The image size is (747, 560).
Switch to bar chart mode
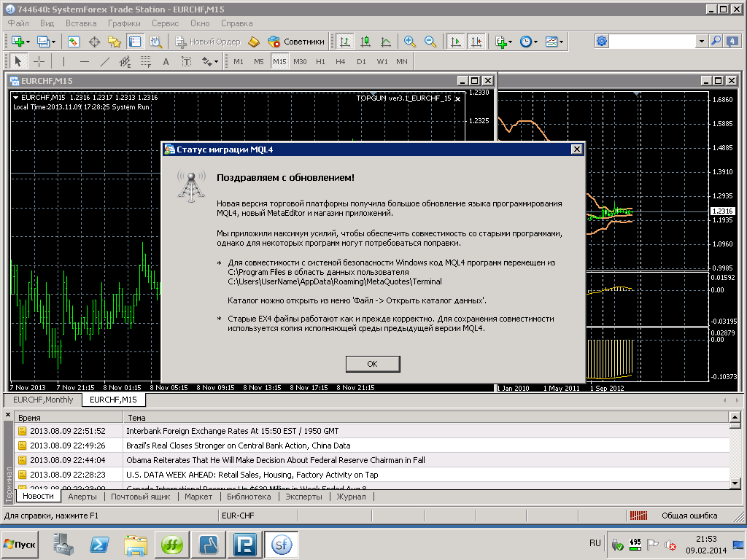click(344, 42)
